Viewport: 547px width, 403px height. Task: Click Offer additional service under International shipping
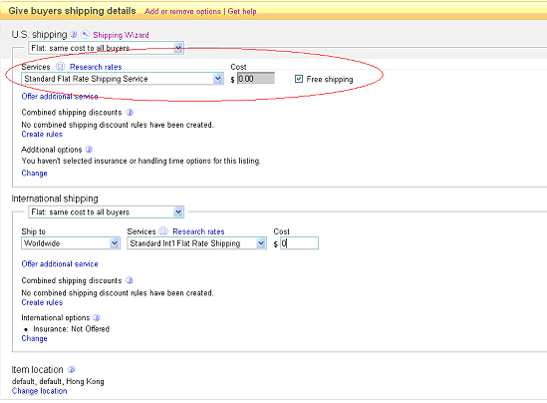60,264
